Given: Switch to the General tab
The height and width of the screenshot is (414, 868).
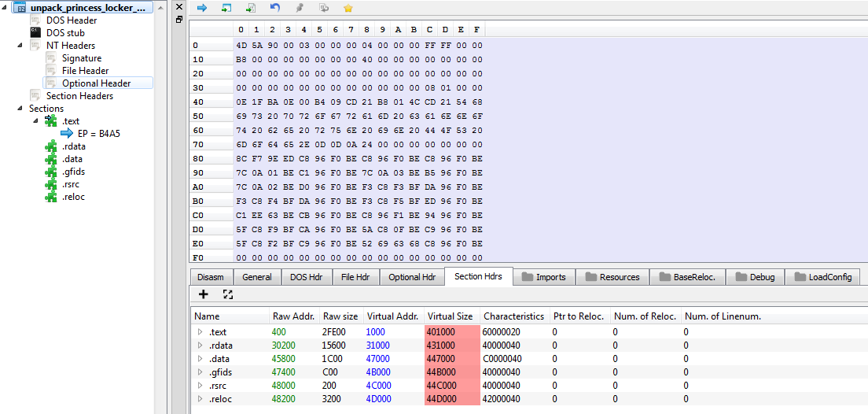Looking at the screenshot, I should click(x=257, y=277).
